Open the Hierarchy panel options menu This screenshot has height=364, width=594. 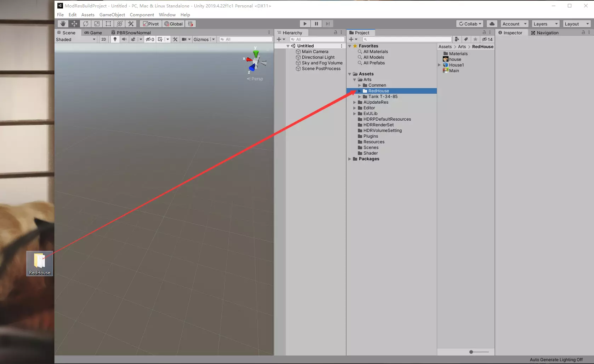coord(341,33)
